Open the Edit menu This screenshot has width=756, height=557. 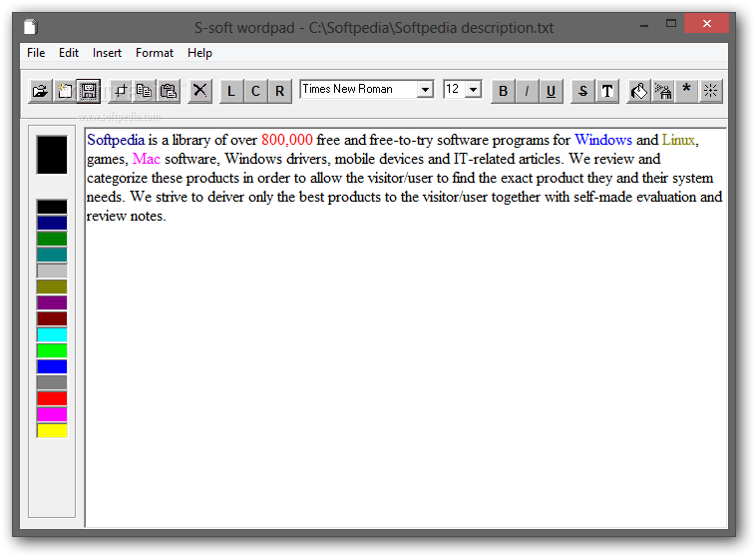coord(69,53)
